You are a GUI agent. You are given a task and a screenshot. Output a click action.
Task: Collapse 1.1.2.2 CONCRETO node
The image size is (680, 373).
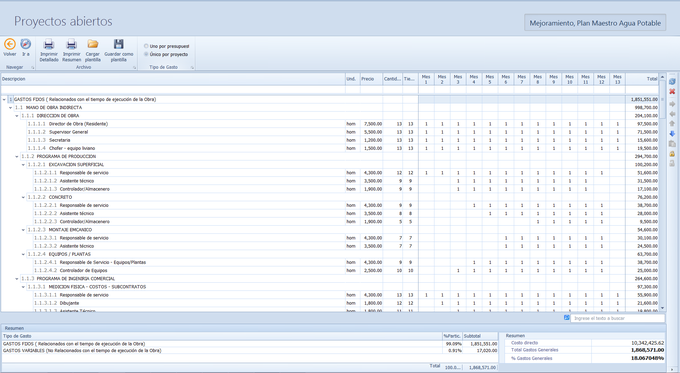pyautogui.click(x=23, y=197)
